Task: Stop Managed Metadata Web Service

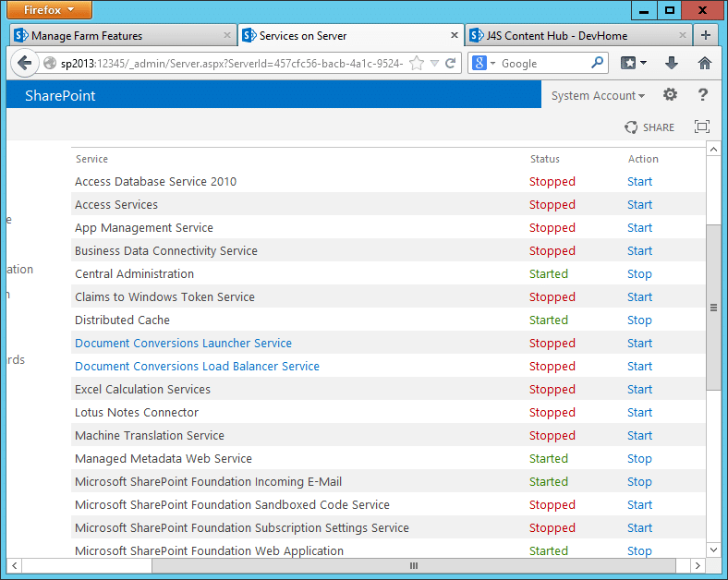Action: pyautogui.click(x=639, y=458)
